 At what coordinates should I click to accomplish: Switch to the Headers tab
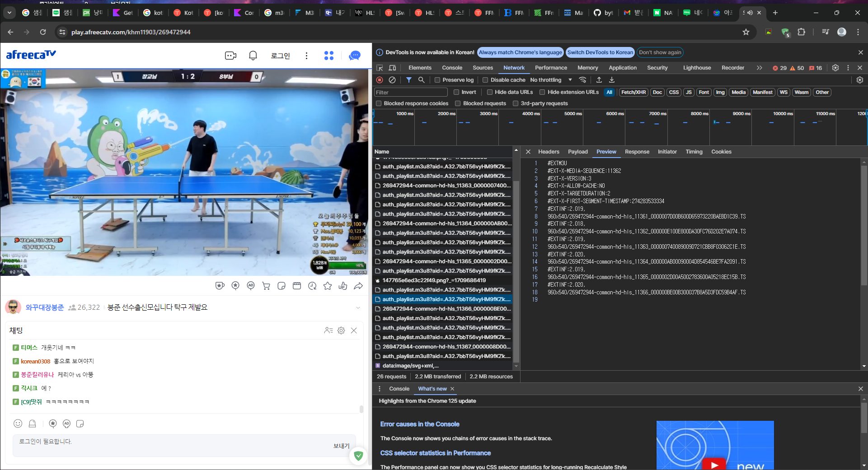(549, 152)
